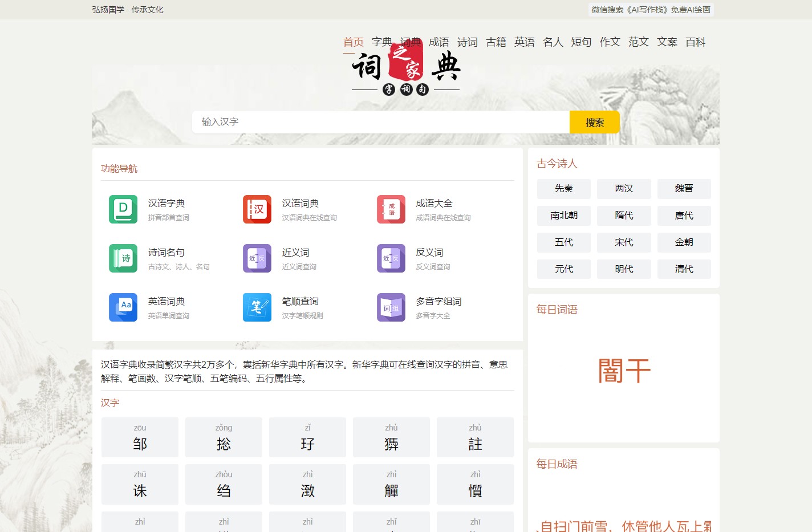Viewport: 812px width, 532px height.
Task: Click the 输入汉字 search field
Action: pyautogui.click(x=381, y=122)
